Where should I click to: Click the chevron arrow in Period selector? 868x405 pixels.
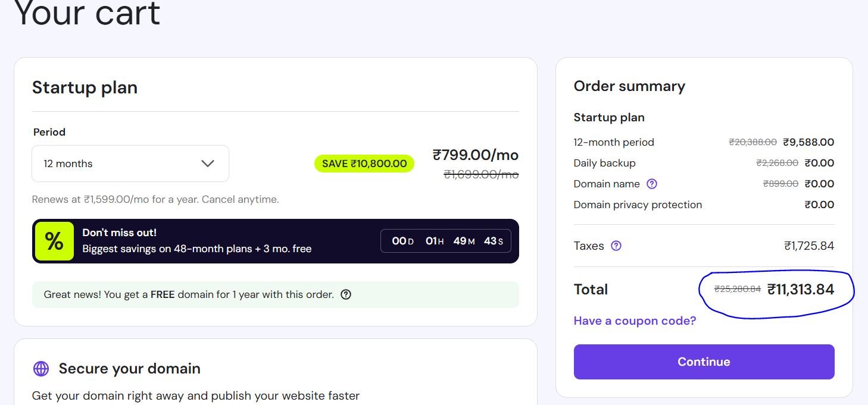(x=207, y=164)
